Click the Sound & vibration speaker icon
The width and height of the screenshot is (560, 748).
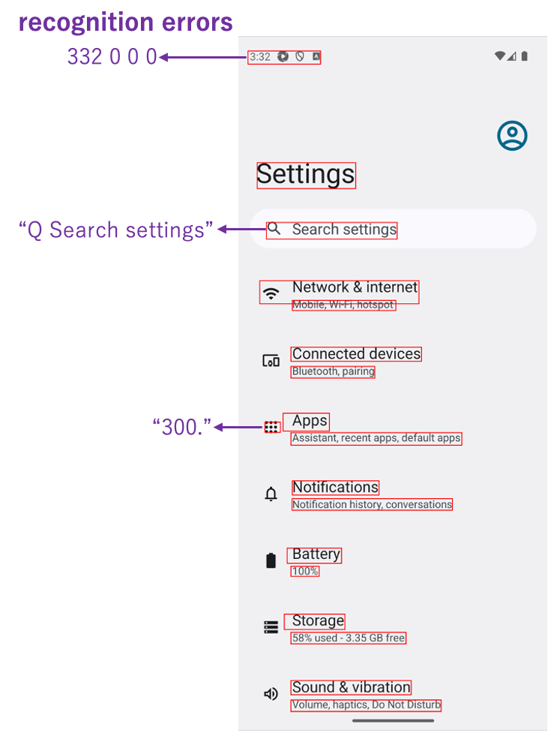pos(271,693)
